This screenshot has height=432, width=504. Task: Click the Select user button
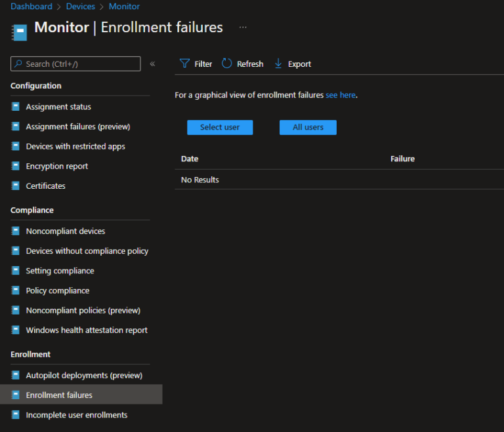[x=220, y=127]
